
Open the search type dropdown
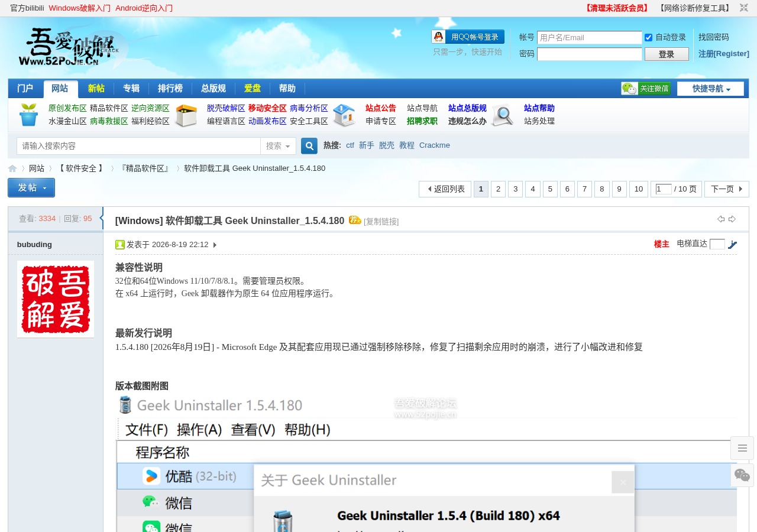click(278, 146)
